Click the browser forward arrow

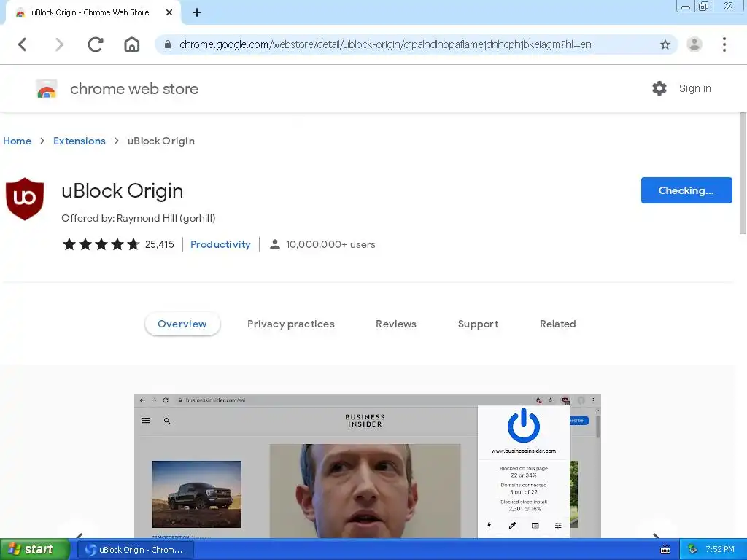(59, 44)
